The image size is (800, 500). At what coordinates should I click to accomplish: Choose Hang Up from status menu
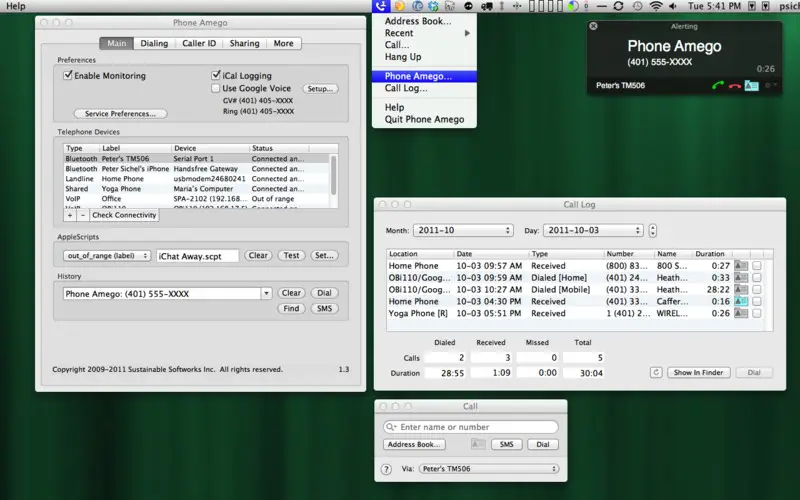pos(424,57)
